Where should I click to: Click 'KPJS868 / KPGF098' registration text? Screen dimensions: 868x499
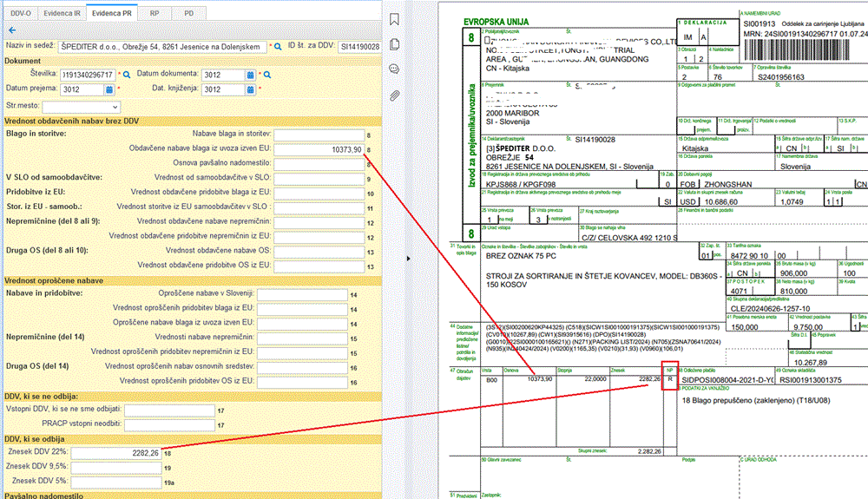coord(521,185)
